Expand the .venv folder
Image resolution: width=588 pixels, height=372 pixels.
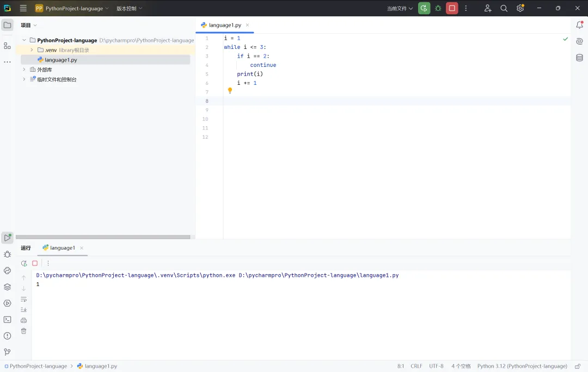point(32,50)
